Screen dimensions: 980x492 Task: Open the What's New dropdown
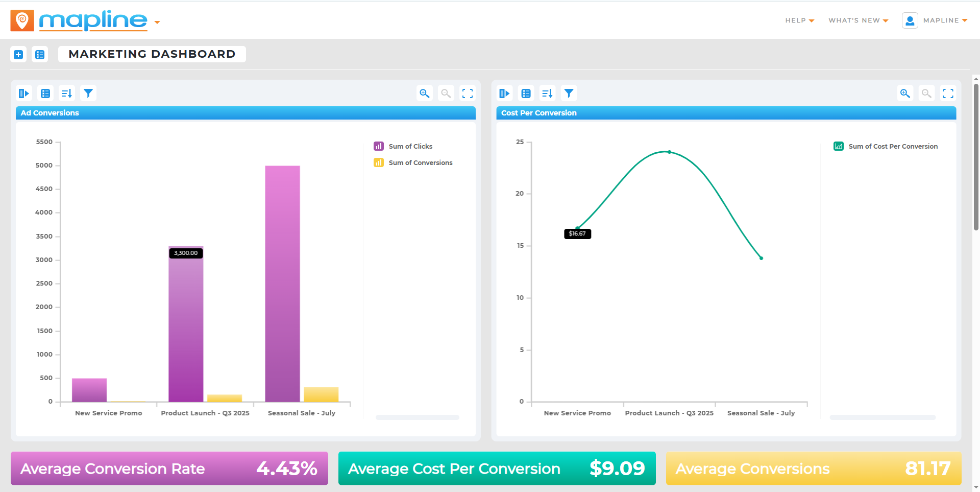coord(858,20)
